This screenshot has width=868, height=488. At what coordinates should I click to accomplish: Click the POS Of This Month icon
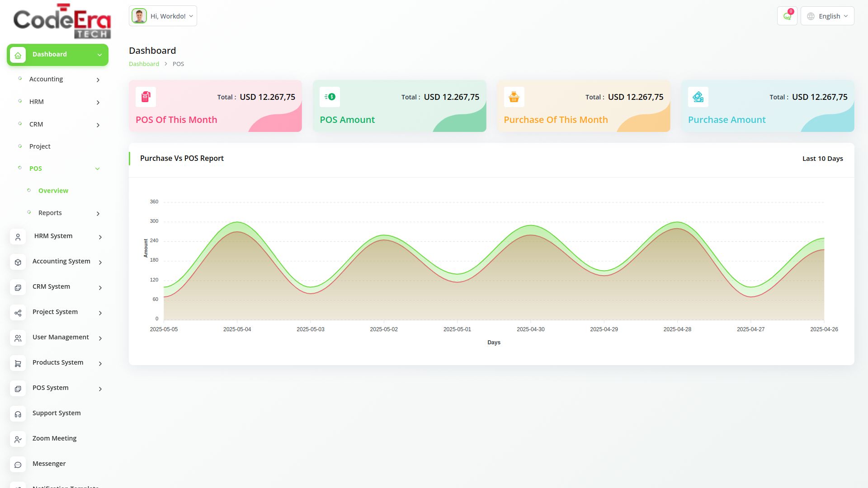[x=146, y=97]
